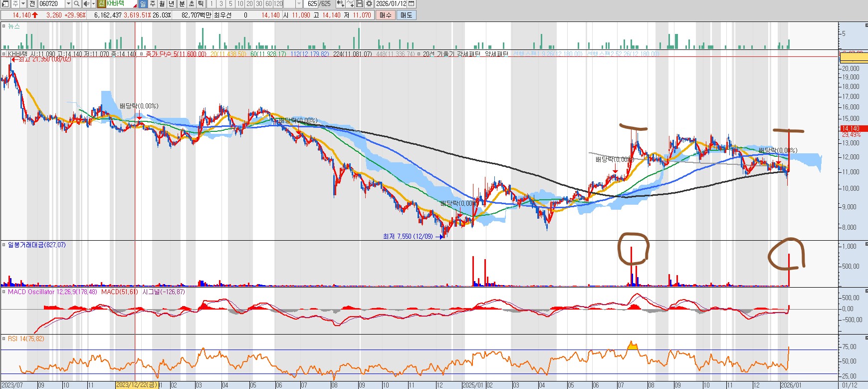Expand the custom interval dropdown after 120
The height and width of the screenshot is (389, 868).
click(299, 3)
